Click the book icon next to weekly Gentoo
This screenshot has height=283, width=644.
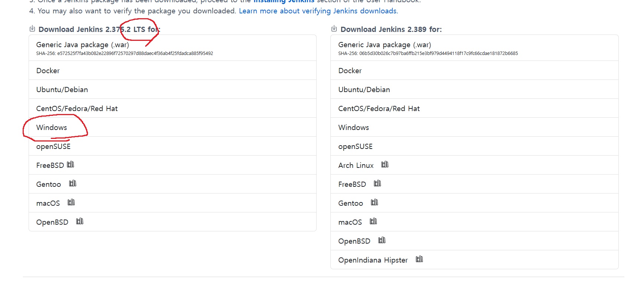375,202
